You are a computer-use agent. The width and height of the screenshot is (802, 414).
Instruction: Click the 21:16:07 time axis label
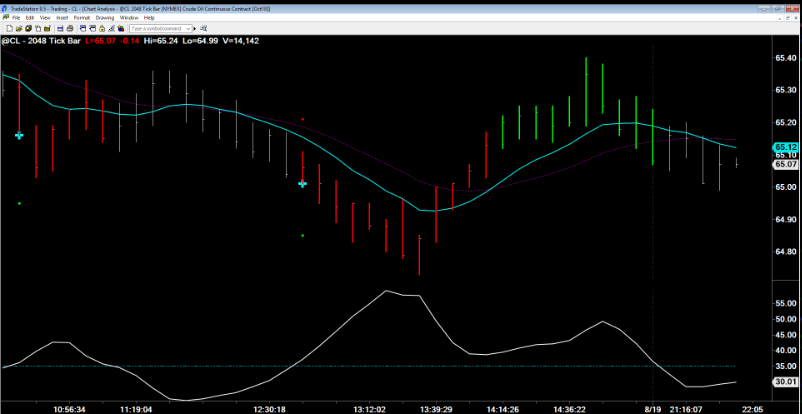tap(687, 409)
